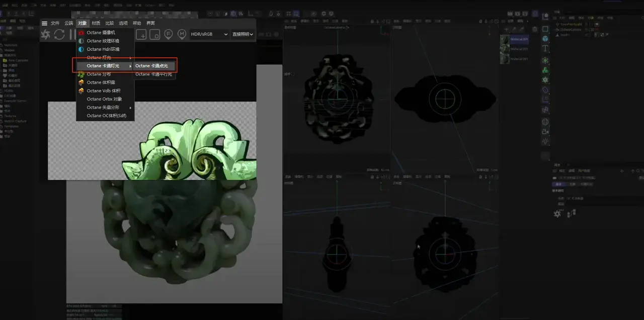Select the focus picker F icon
The height and width of the screenshot is (320, 644).
coord(170,34)
